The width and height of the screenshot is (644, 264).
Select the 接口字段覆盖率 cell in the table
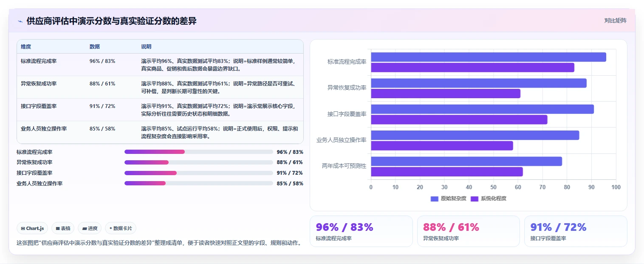coord(39,106)
